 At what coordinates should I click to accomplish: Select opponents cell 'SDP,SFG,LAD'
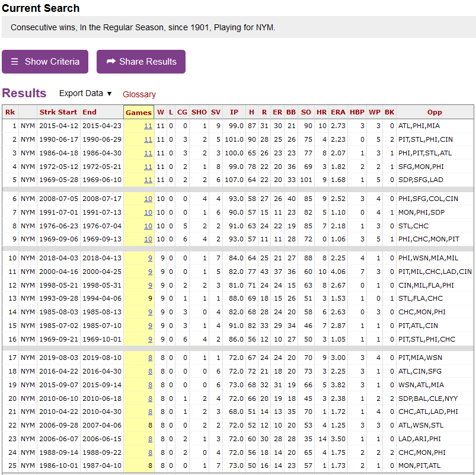pos(420,180)
